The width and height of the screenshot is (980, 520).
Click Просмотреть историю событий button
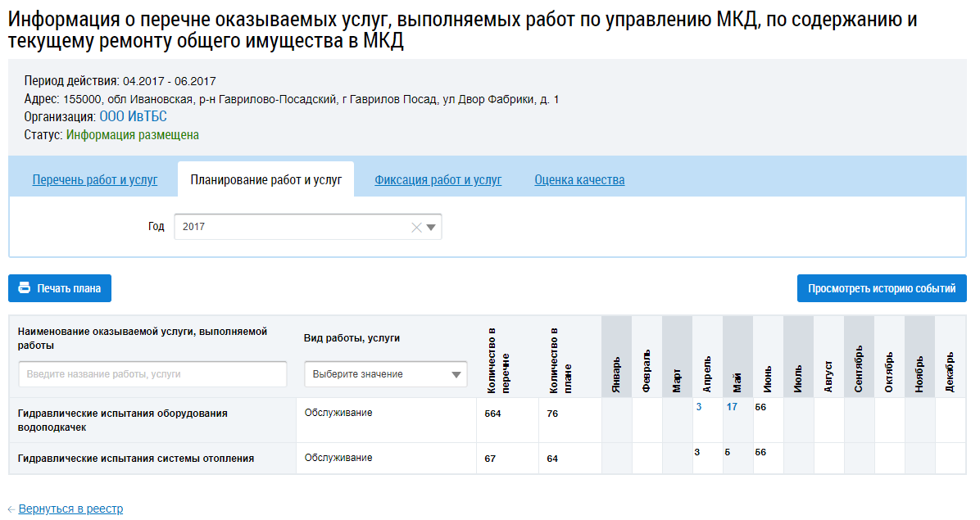click(x=882, y=288)
